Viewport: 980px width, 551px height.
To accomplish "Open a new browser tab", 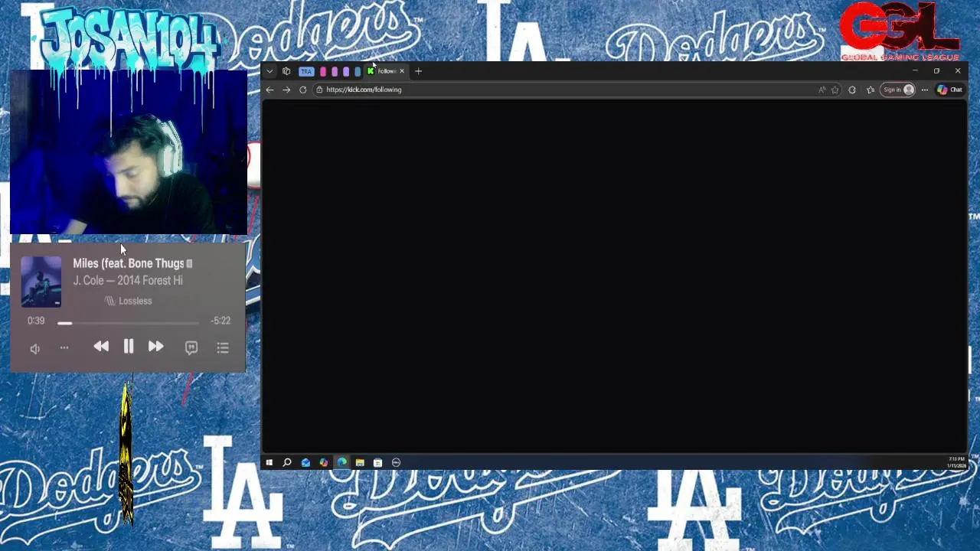I will [418, 71].
